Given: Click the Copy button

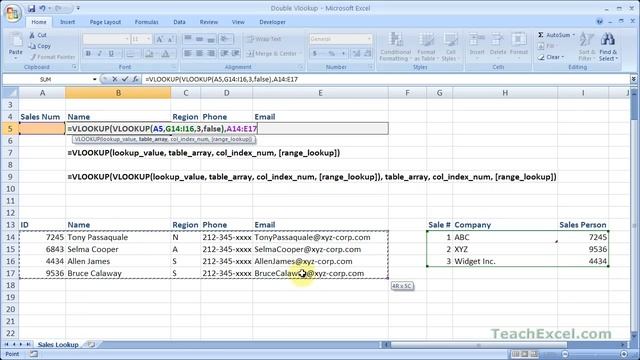Looking at the screenshot, I should click(x=40, y=46).
